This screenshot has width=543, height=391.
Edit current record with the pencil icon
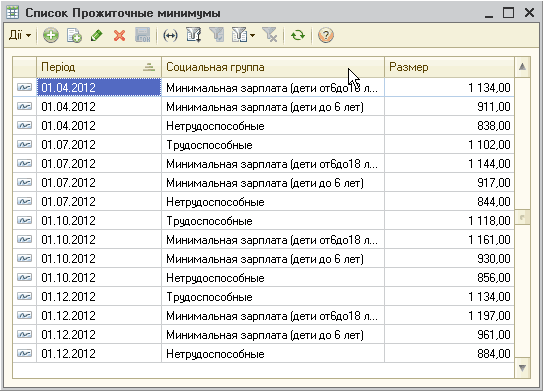pyautogui.click(x=97, y=35)
